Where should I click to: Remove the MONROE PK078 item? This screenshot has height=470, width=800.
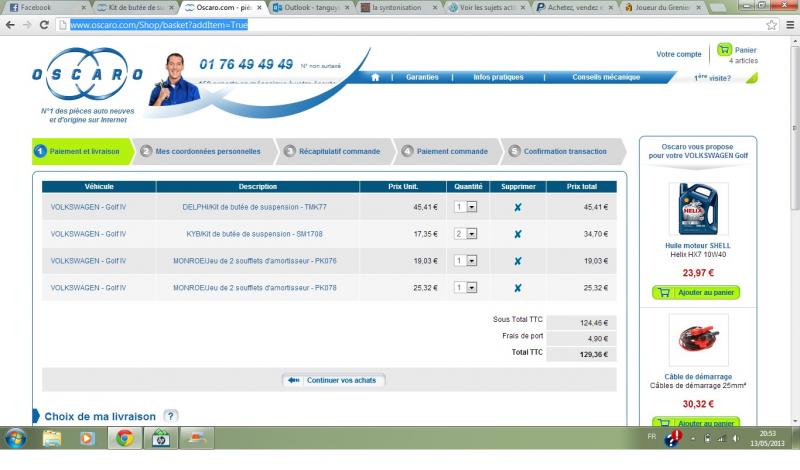point(518,288)
